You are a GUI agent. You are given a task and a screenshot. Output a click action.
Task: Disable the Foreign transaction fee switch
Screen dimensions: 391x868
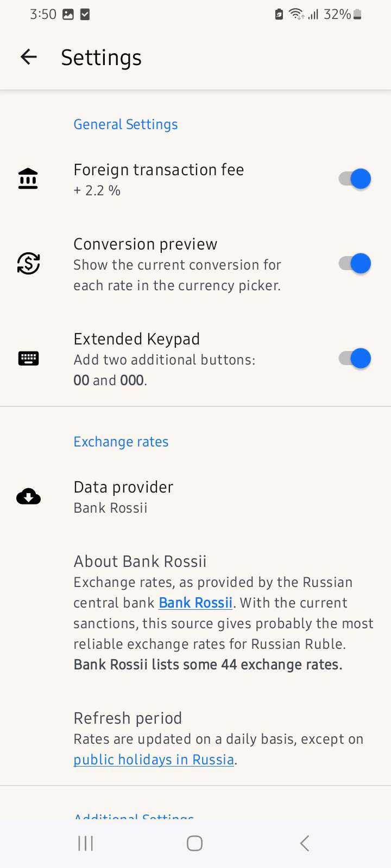pos(355,178)
